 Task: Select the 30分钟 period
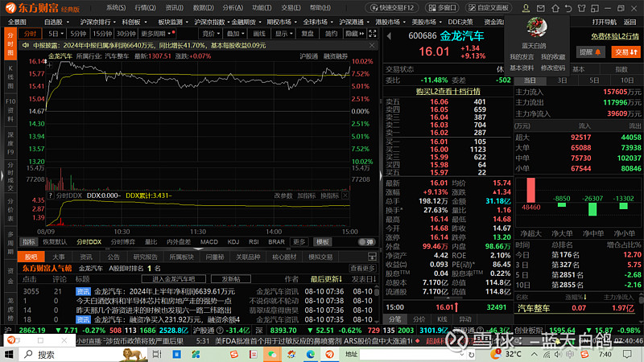(x=126, y=34)
